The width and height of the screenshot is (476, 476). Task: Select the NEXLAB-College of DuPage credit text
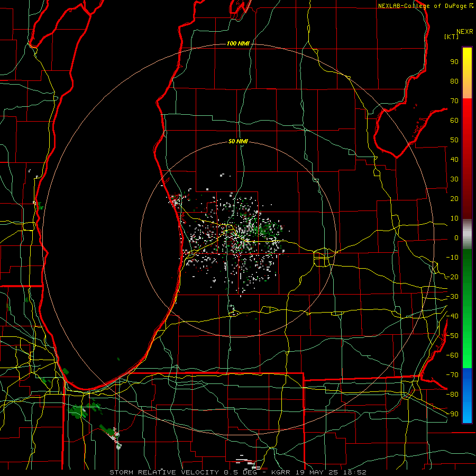422,6
